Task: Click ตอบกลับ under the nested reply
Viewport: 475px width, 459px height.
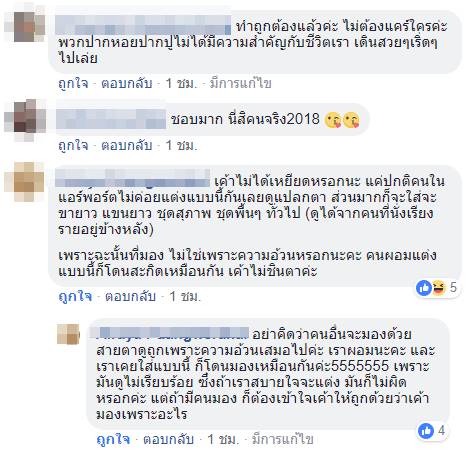Action: (168, 439)
